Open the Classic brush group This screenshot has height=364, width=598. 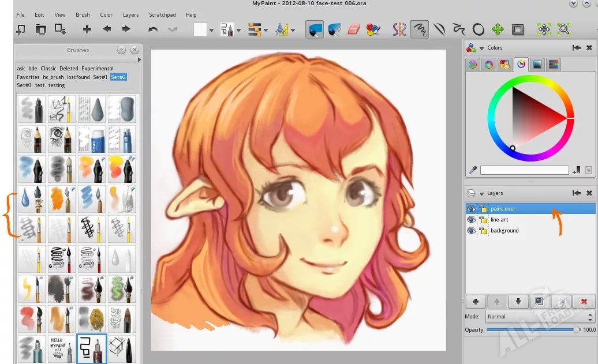pos(48,69)
